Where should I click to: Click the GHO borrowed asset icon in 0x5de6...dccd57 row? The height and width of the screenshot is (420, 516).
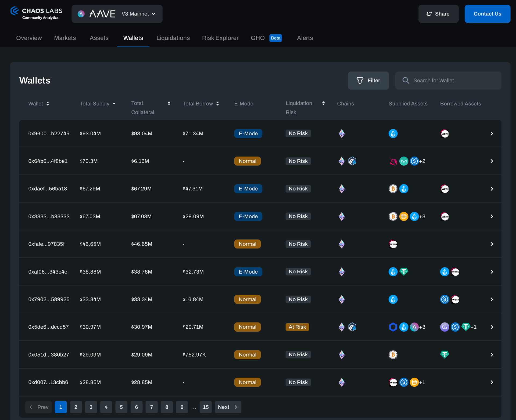point(445,327)
